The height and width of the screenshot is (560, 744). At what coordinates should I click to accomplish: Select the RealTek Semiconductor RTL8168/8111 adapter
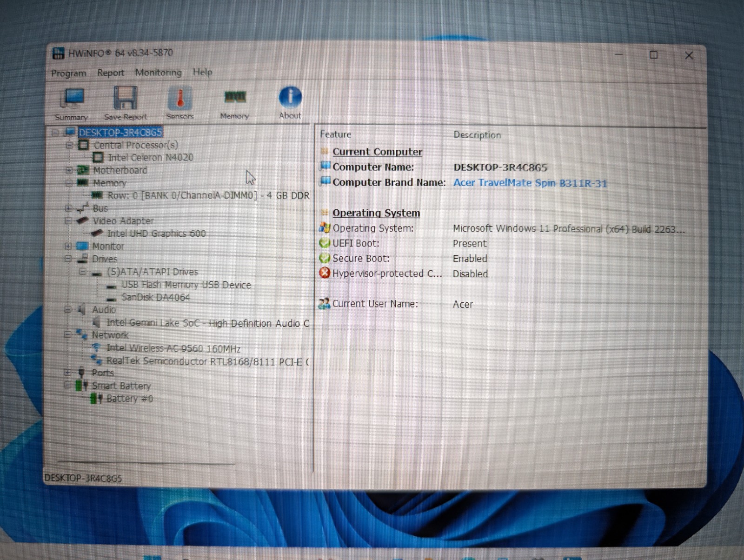click(x=208, y=361)
